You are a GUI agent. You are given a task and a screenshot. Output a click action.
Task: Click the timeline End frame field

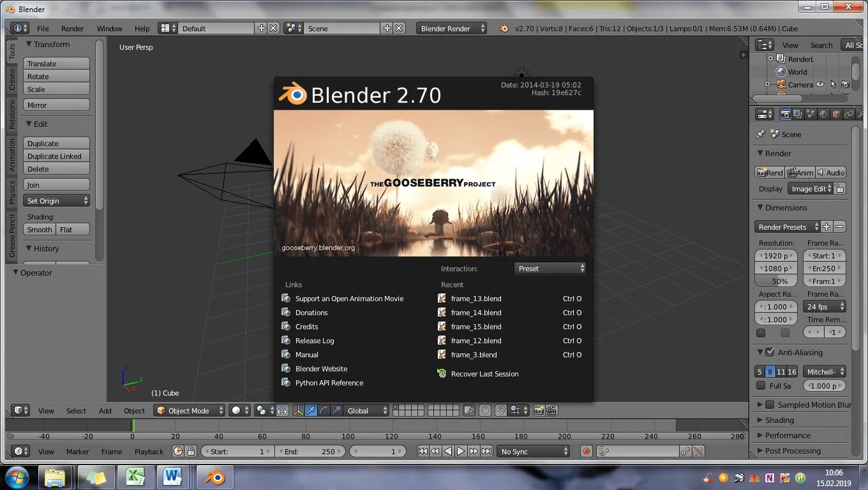tap(310, 451)
